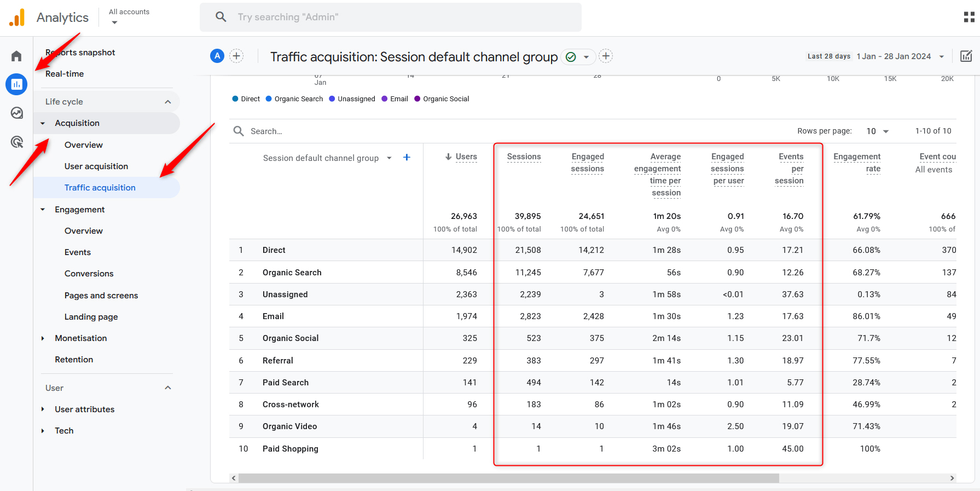Viewport: 980px width, 491px height.
Task: Click the Google Analytics logo
Action: click(17, 18)
